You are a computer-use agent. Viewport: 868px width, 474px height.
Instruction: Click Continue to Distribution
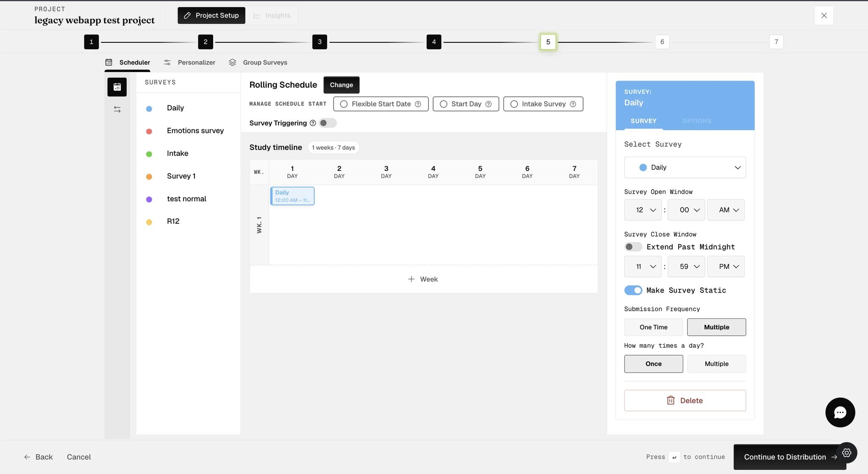[x=790, y=457]
